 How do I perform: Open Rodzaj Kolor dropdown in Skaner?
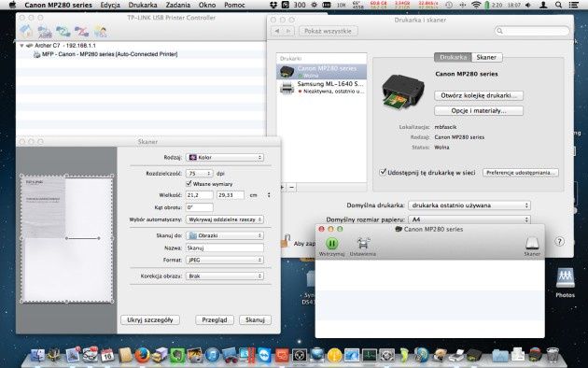tap(225, 158)
